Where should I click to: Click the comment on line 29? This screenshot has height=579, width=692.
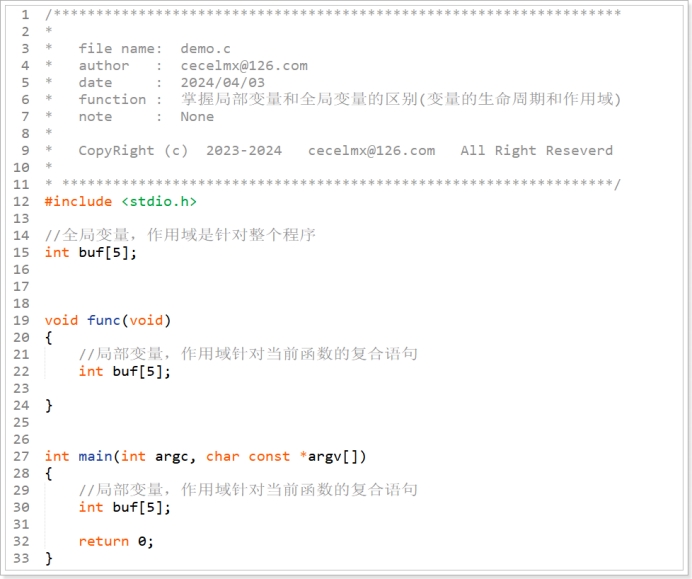coord(248,490)
